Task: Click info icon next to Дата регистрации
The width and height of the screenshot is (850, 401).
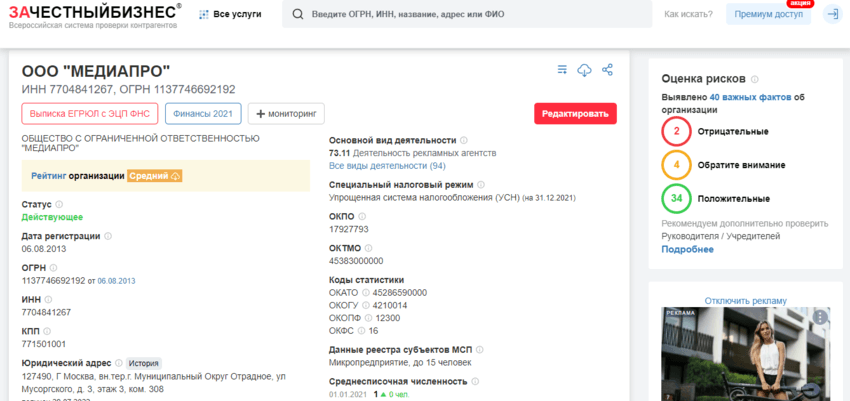Action: (x=108, y=236)
